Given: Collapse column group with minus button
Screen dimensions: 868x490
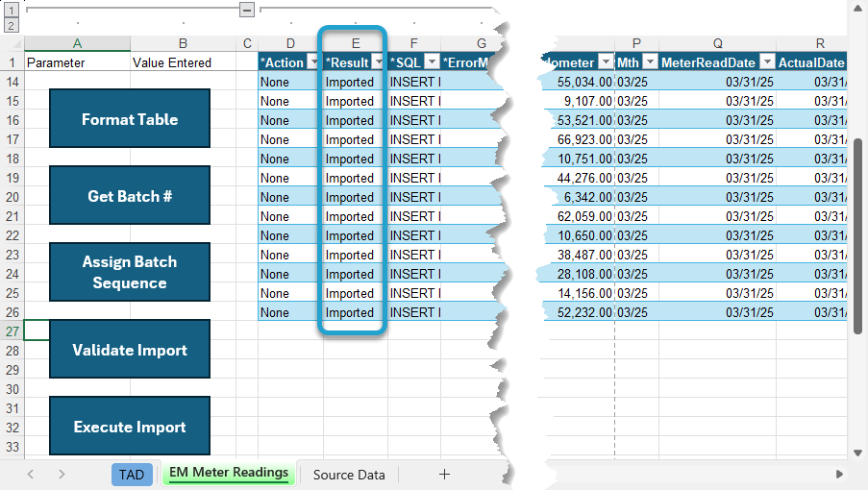Looking at the screenshot, I should point(247,10).
